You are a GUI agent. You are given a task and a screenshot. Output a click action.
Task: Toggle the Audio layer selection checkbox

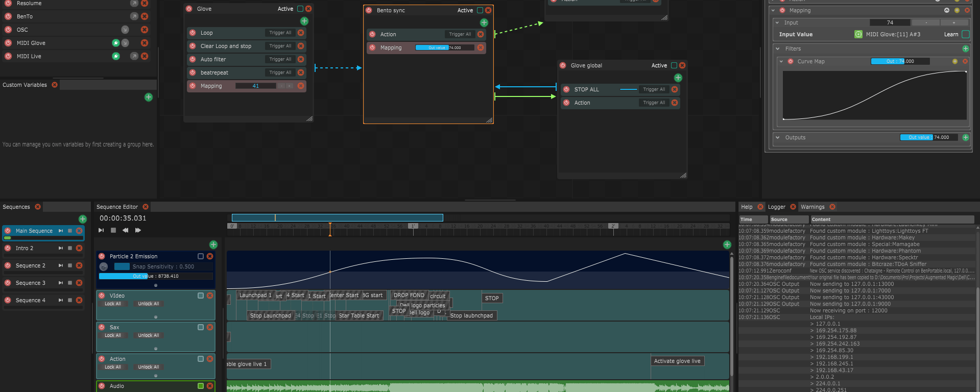point(201,386)
